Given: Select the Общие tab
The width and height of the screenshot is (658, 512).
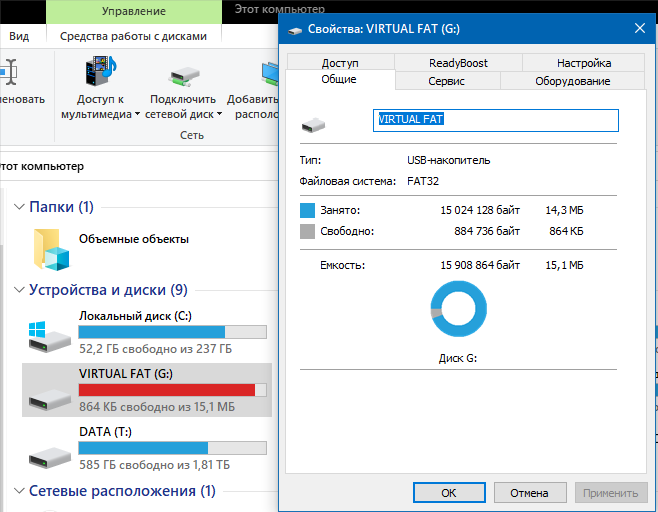Looking at the screenshot, I should (x=339, y=79).
